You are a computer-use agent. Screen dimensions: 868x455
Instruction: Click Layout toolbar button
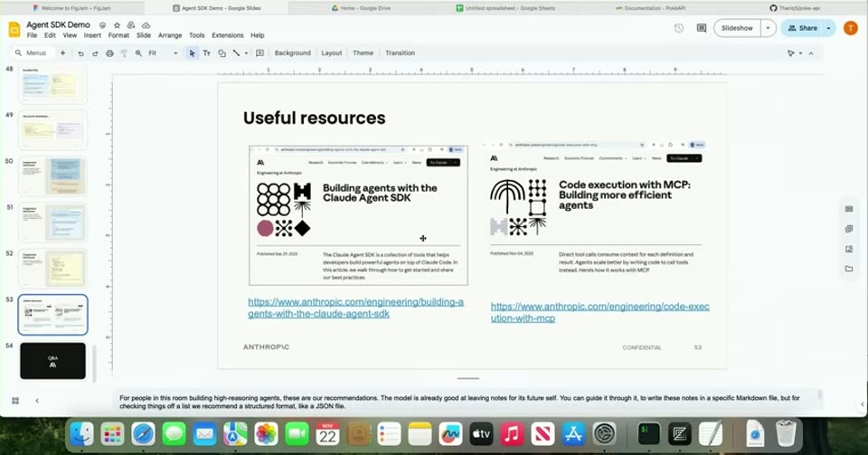pos(332,53)
